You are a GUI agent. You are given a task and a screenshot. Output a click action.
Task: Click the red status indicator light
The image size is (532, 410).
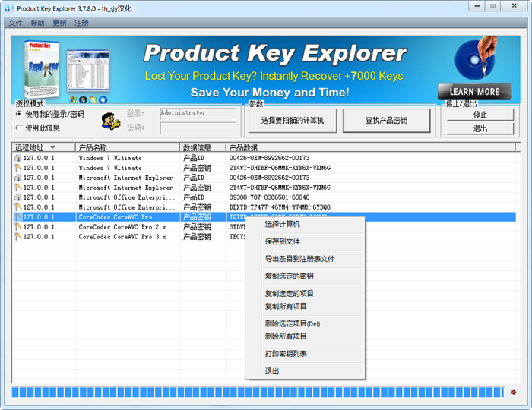tap(513, 392)
